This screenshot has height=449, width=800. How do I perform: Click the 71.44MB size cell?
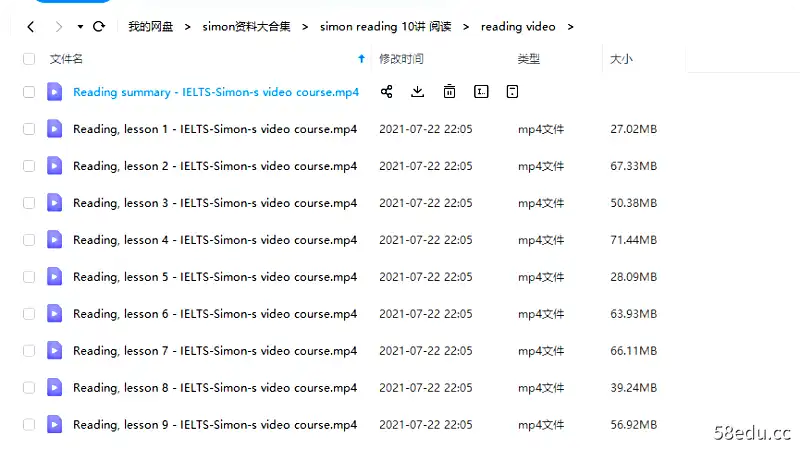pyautogui.click(x=633, y=240)
